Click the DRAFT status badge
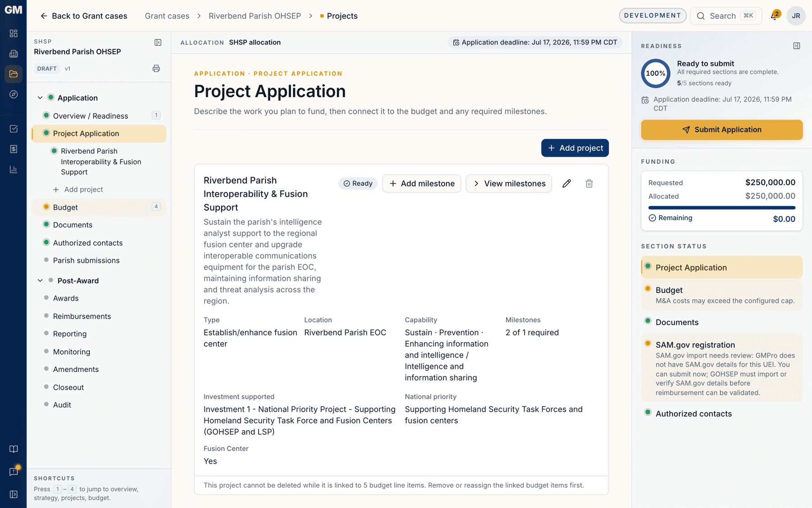The image size is (812, 508). (x=47, y=69)
